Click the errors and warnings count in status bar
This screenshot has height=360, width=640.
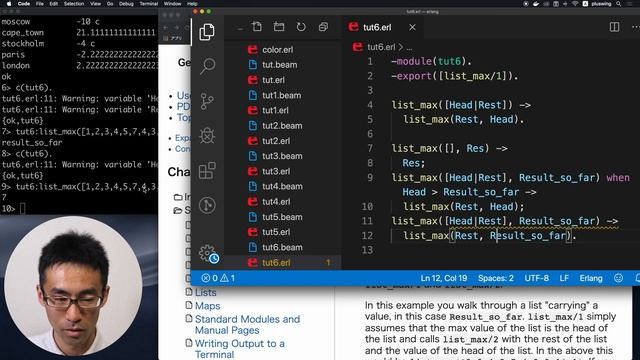pyautogui.click(x=218, y=278)
